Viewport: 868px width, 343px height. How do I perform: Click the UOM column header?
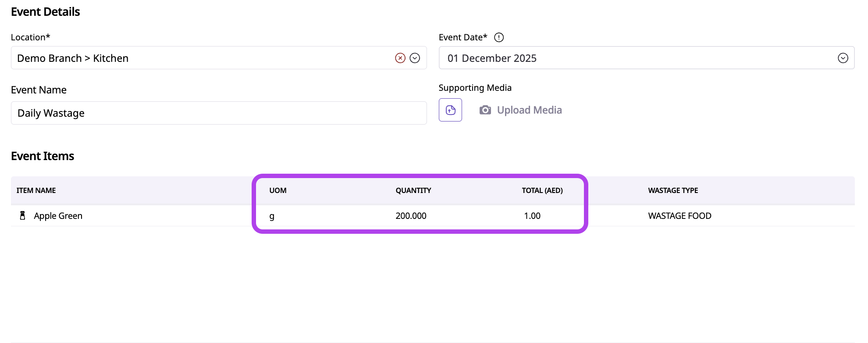coord(278,190)
